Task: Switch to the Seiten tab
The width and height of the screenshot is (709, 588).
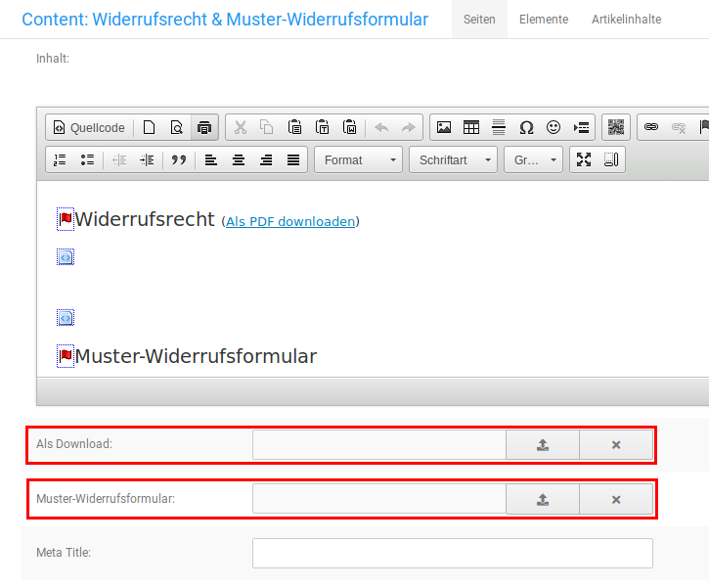Action: (479, 20)
